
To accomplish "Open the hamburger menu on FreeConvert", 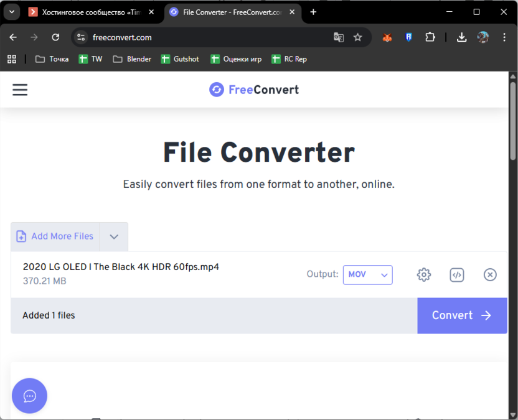I will [x=20, y=90].
